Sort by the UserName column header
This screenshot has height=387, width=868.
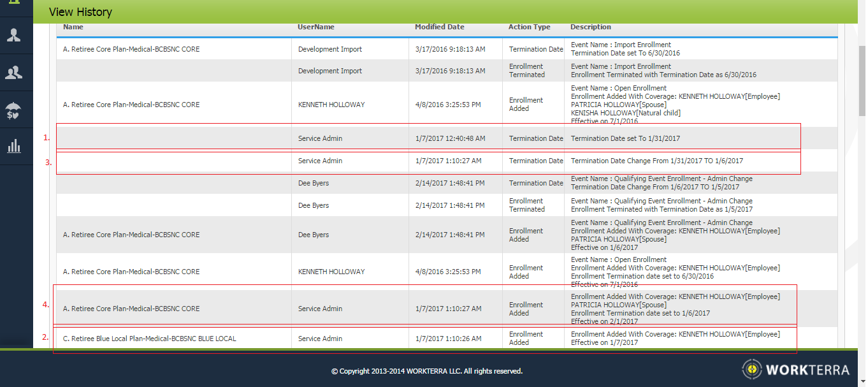(x=315, y=27)
